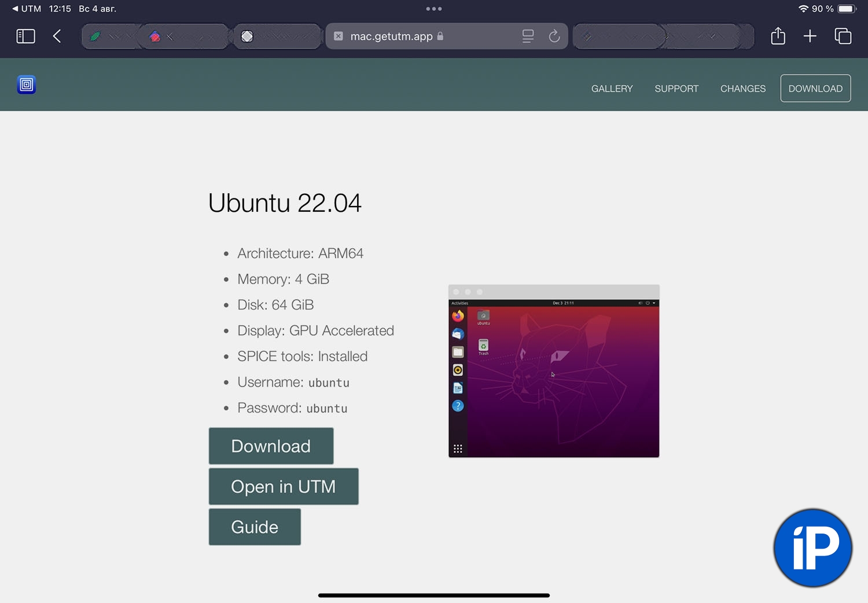Close the mac.getutm.app tab
Image resolution: width=868 pixels, height=603 pixels.
pos(339,36)
